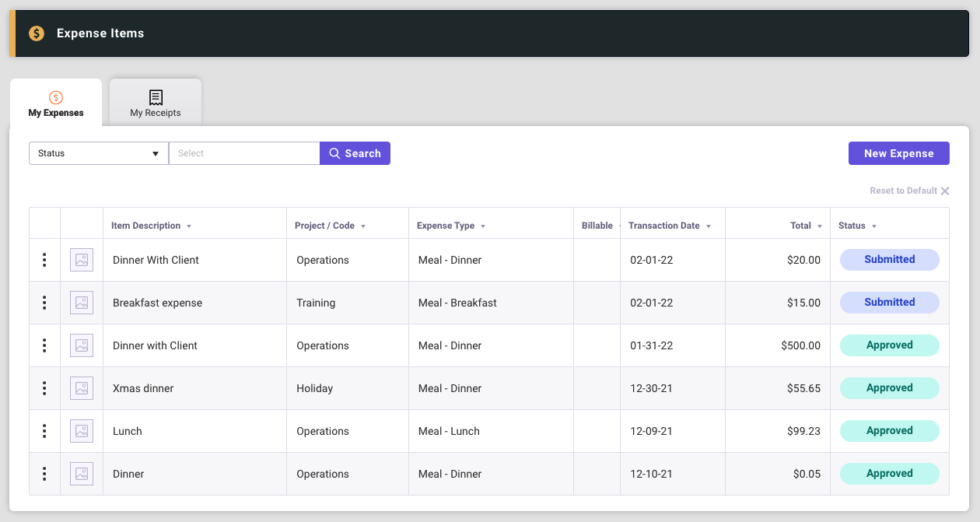The width and height of the screenshot is (980, 522).
Task: Open the Status filter dropdown
Action: pyautogui.click(x=99, y=153)
